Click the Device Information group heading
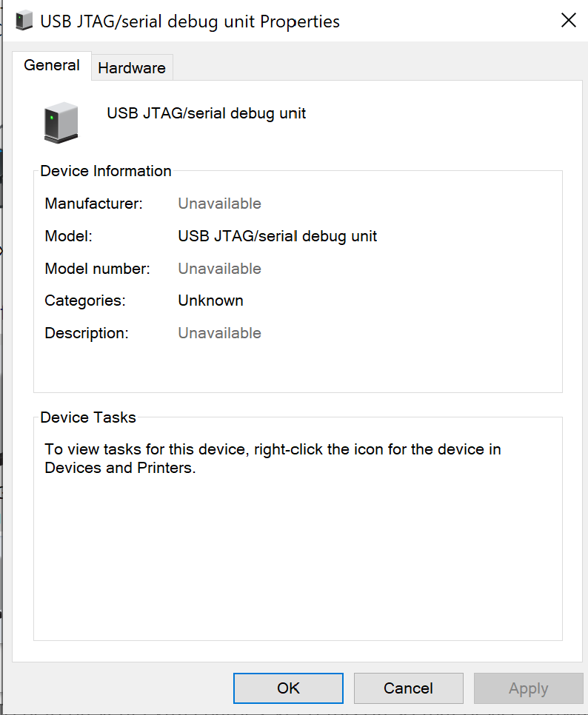This screenshot has width=588, height=715. coord(106,171)
